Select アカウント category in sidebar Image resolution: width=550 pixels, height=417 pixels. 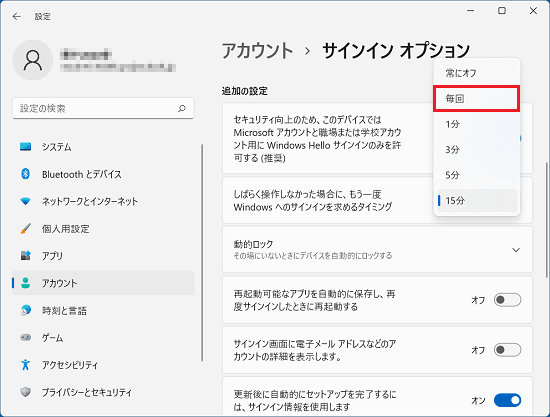pyautogui.click(x=103, y=283)
